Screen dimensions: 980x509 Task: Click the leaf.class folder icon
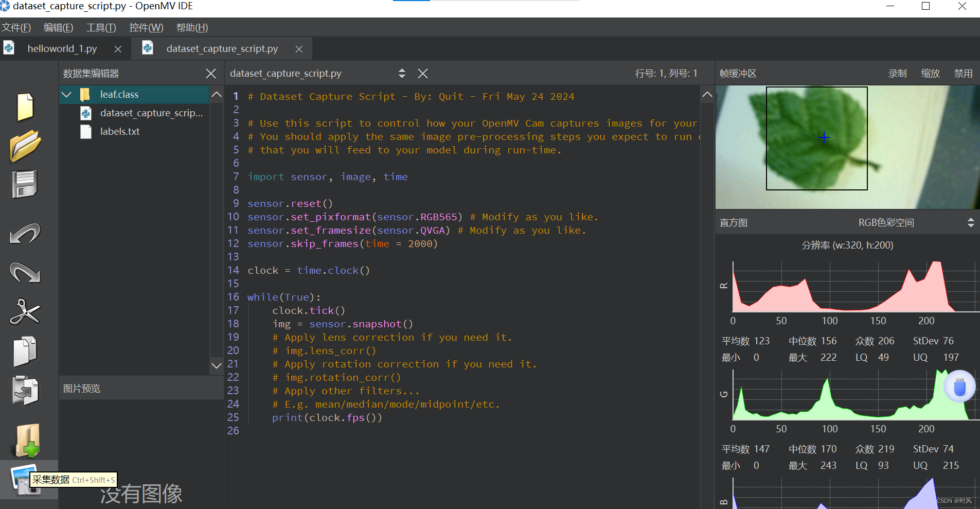click(x=85, y=94)
